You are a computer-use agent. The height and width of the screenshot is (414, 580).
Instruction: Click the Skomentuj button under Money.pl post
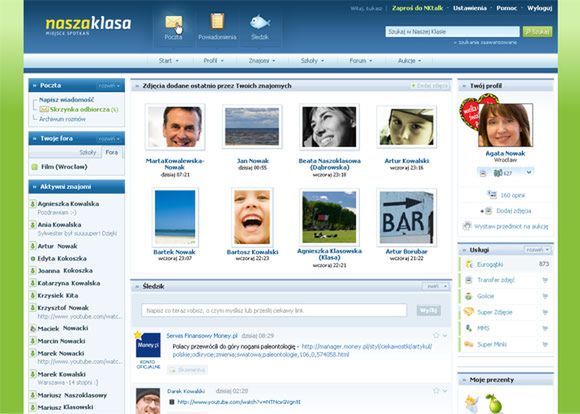point(187,370)
